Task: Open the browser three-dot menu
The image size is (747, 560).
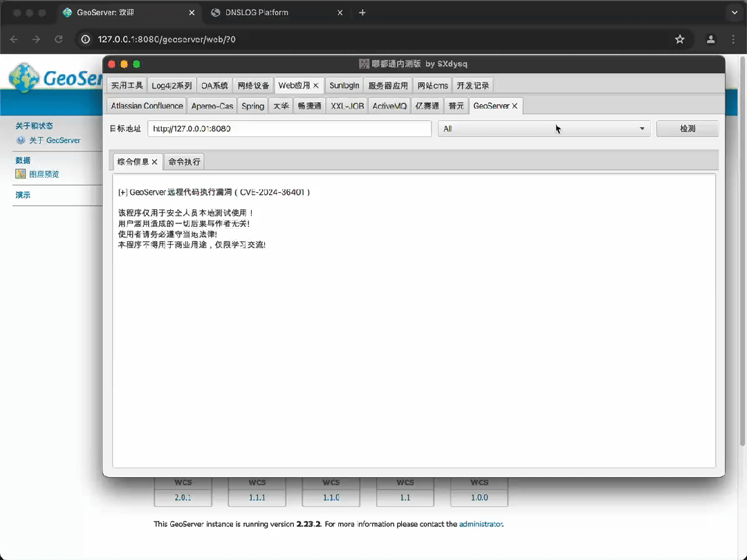Action: [x=733, y=39]
